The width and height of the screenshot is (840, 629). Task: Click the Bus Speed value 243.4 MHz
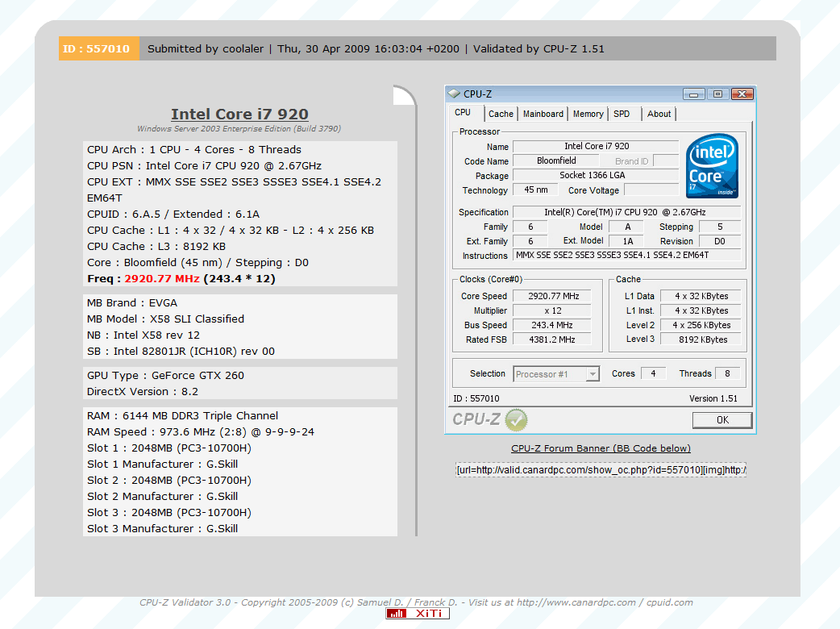pos(553,325)
